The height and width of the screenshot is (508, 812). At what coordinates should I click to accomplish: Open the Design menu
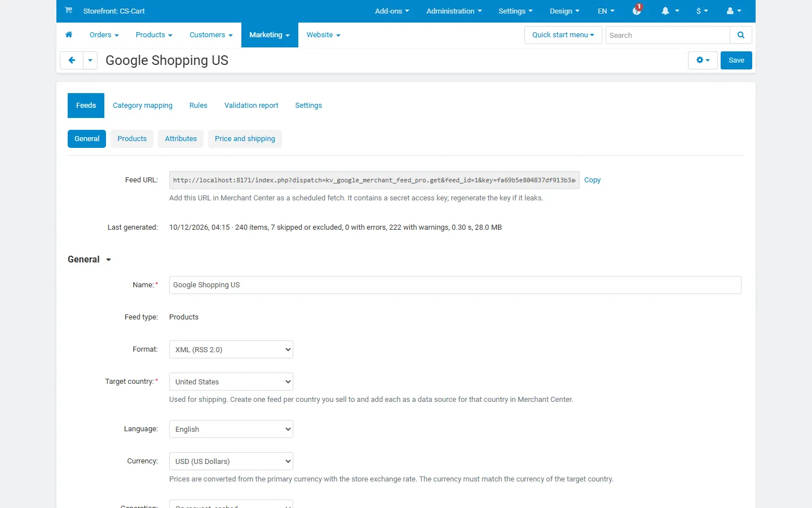tap(564, 11)
